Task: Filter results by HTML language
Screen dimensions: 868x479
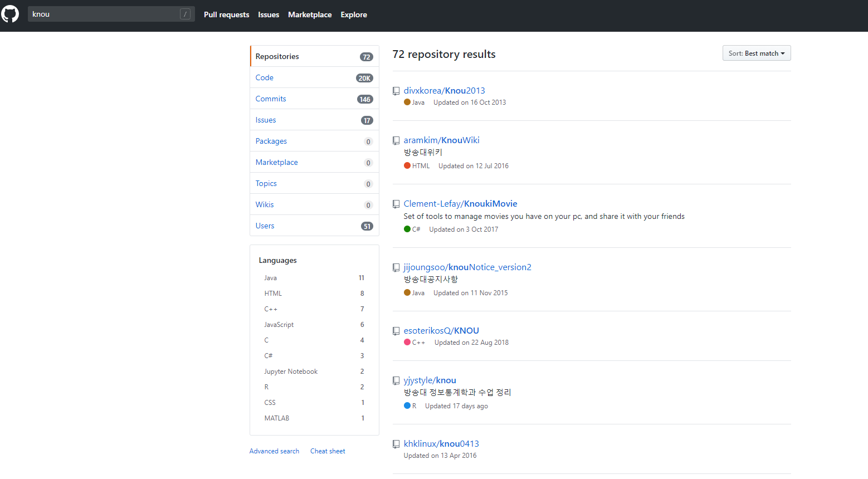Action: 314,294
